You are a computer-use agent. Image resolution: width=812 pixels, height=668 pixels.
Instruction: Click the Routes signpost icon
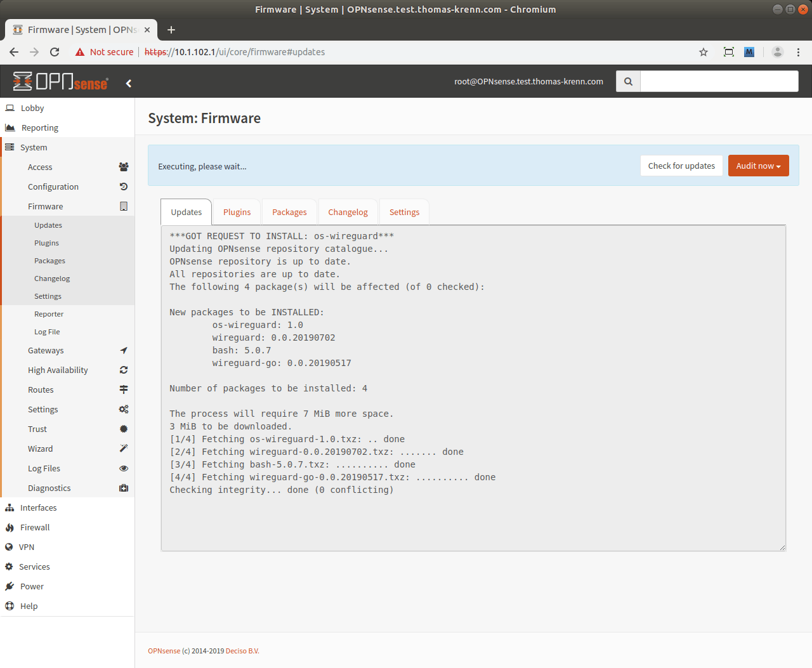tap(124, 390)
